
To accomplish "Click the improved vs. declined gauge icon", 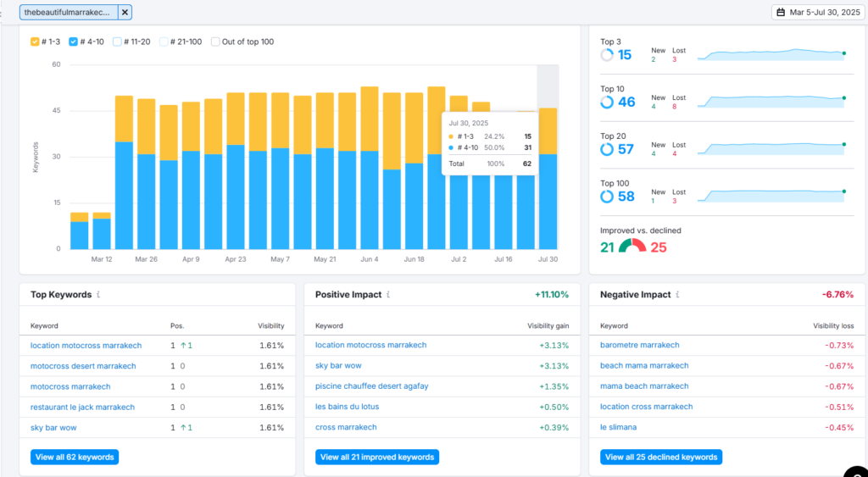I will click(x=632, y=247).
